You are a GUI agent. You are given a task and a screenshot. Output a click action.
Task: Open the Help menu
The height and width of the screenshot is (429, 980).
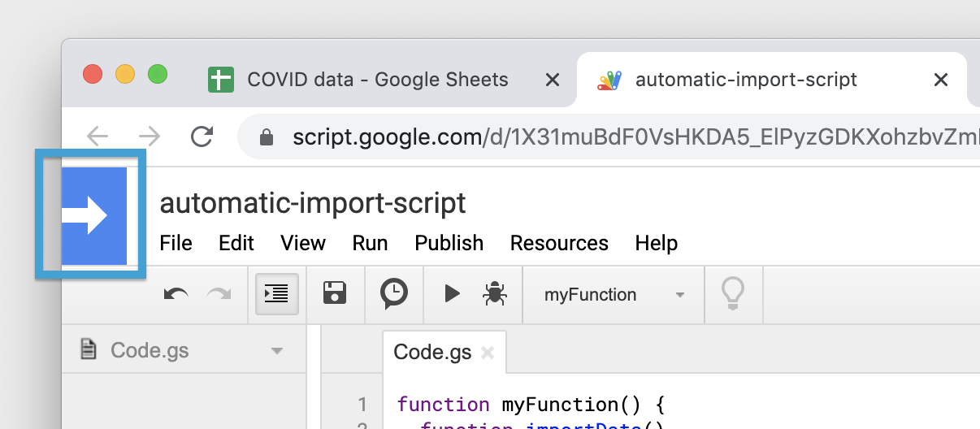click(657, 243)
